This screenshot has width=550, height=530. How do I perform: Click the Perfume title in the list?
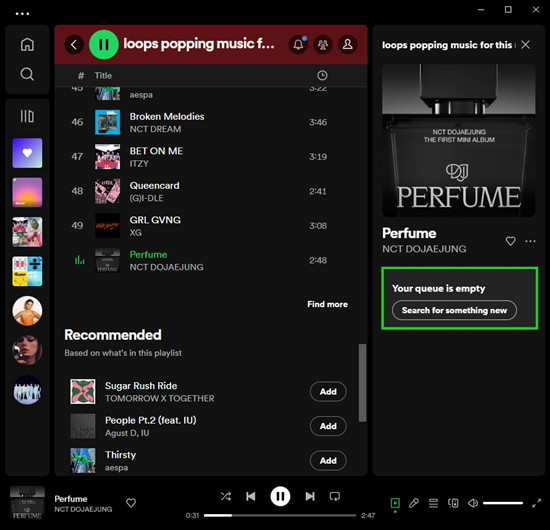[x=148, y=254]
